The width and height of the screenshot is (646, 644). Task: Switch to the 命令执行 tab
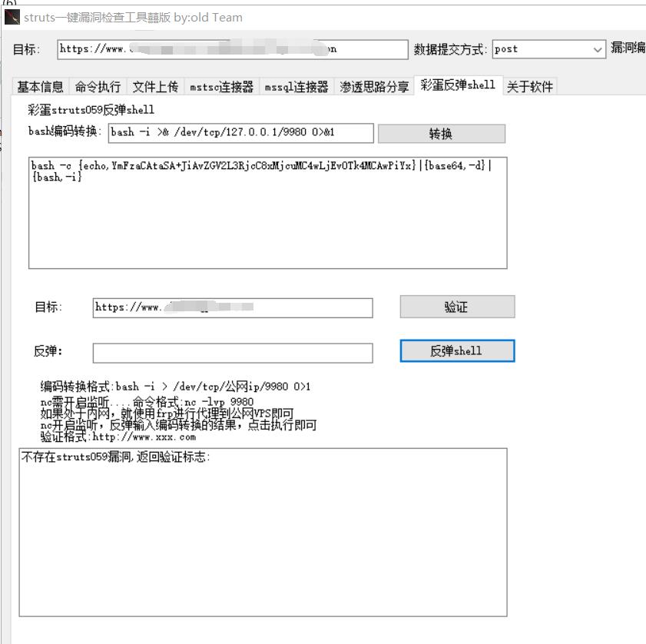click(x=98, y=87)
